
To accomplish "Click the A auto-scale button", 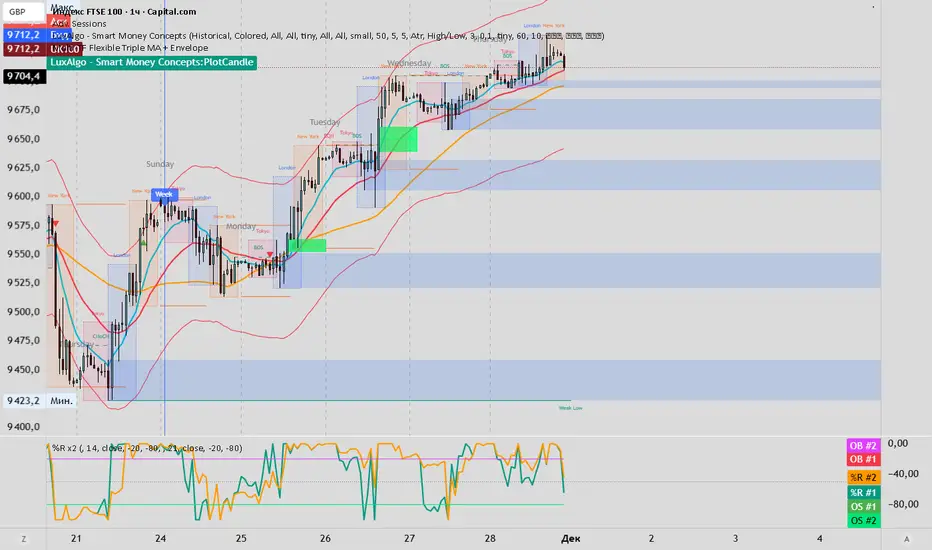I will (x=906, y=539).
